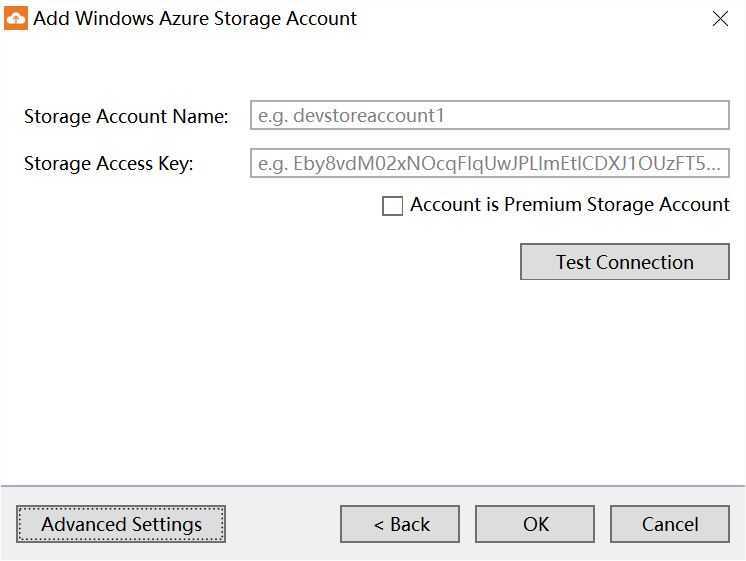Click the empty white area below Test Connection

coord(373,381)
